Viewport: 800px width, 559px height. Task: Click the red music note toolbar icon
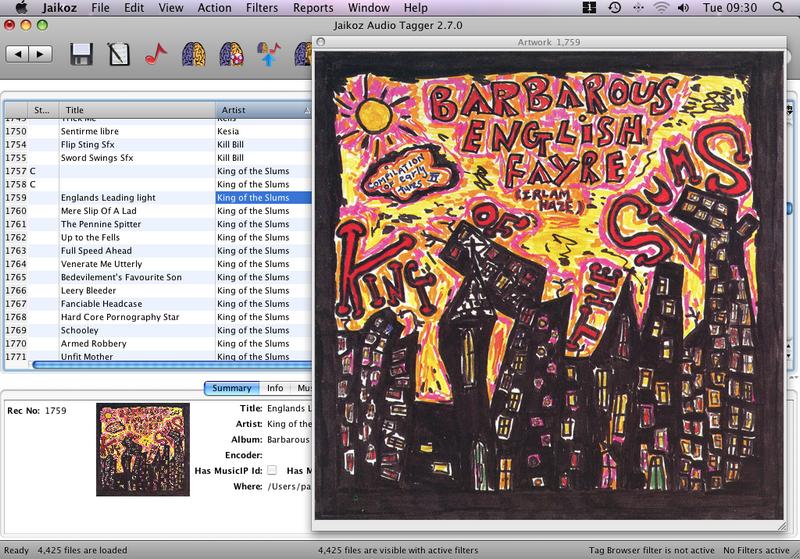click(156, 54)
